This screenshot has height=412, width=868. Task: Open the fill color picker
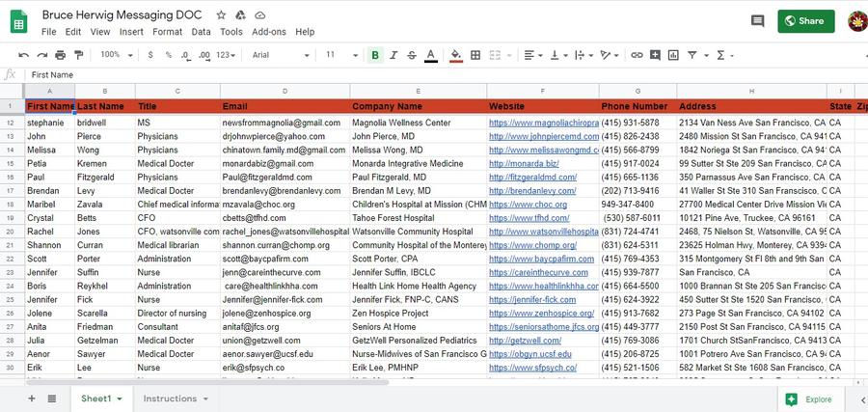(456, 55)
